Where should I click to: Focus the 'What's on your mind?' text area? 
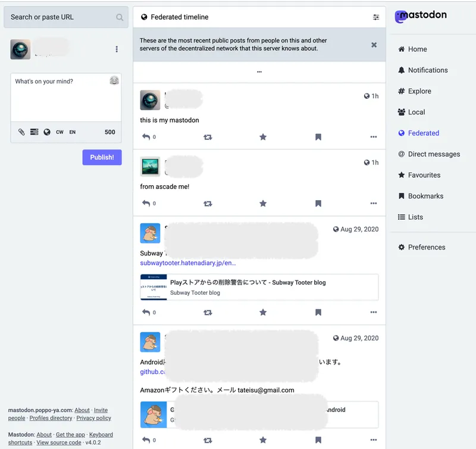point(66,98)
